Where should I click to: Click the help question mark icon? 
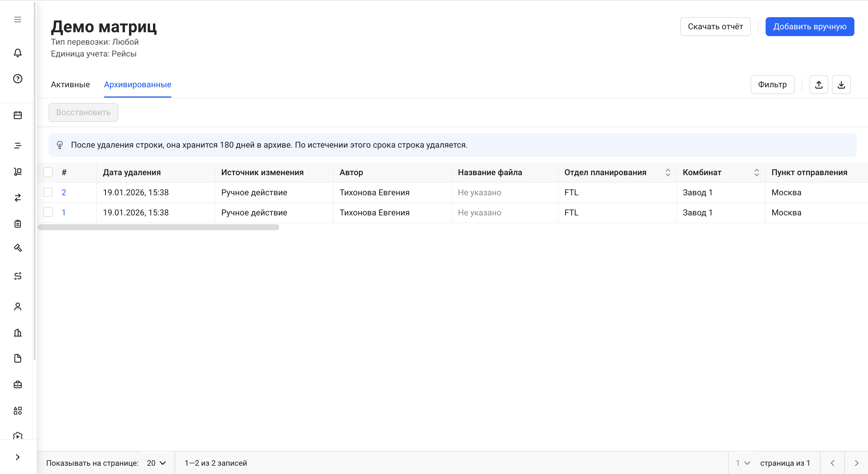[17, 79]
